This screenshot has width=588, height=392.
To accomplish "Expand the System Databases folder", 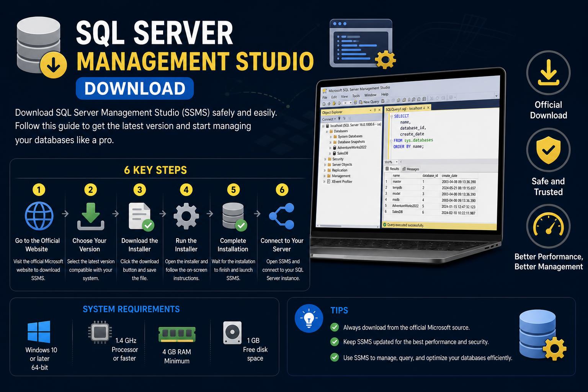I will (x=331, y=137).
